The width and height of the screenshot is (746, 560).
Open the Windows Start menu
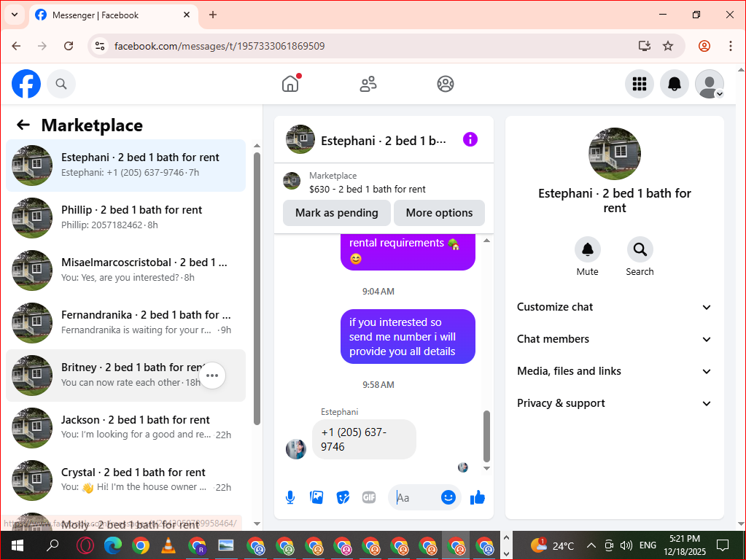click(17, 545)
